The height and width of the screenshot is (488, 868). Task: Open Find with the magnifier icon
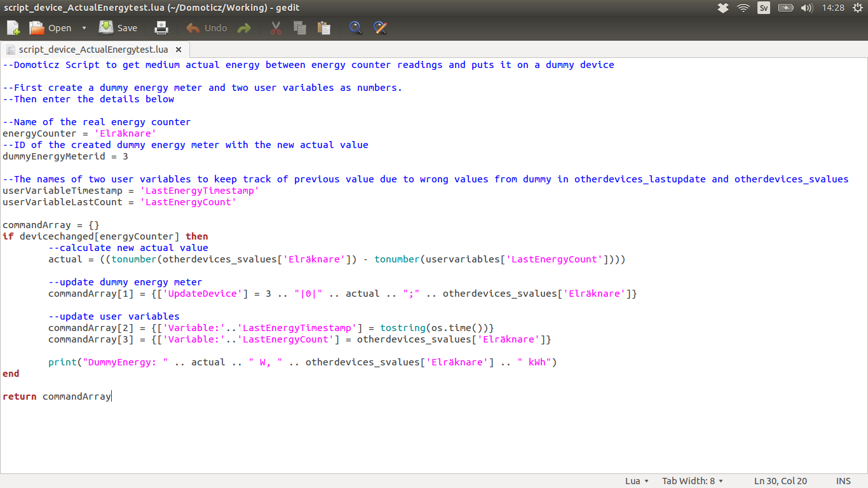pos(356,28)
